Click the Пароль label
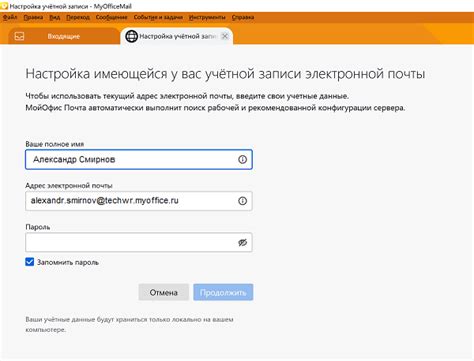 38,227
